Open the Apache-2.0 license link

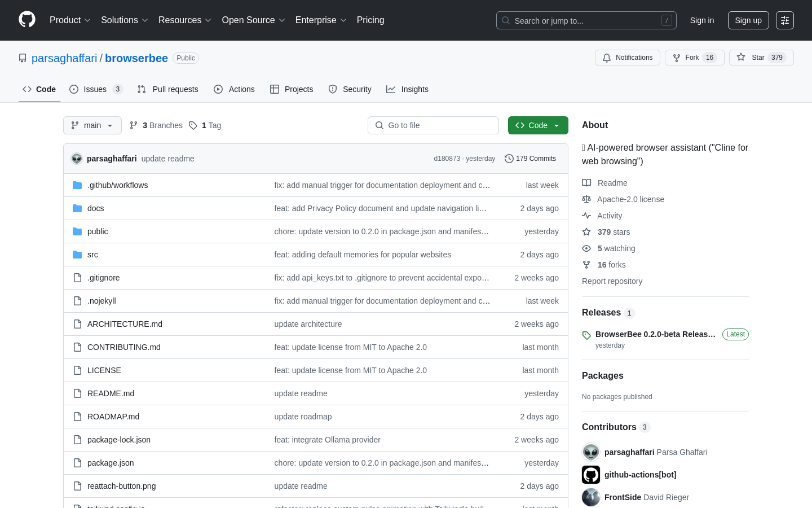point(623,199)
